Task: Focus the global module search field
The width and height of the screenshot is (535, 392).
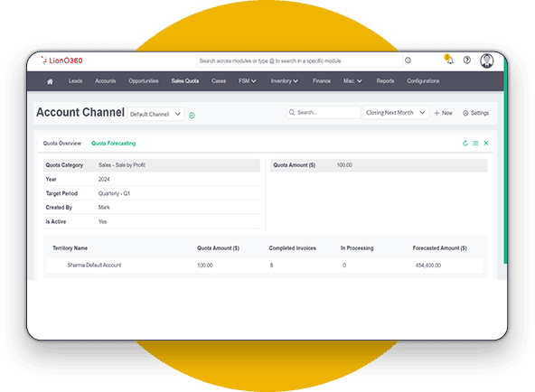Action: point(299,61)
